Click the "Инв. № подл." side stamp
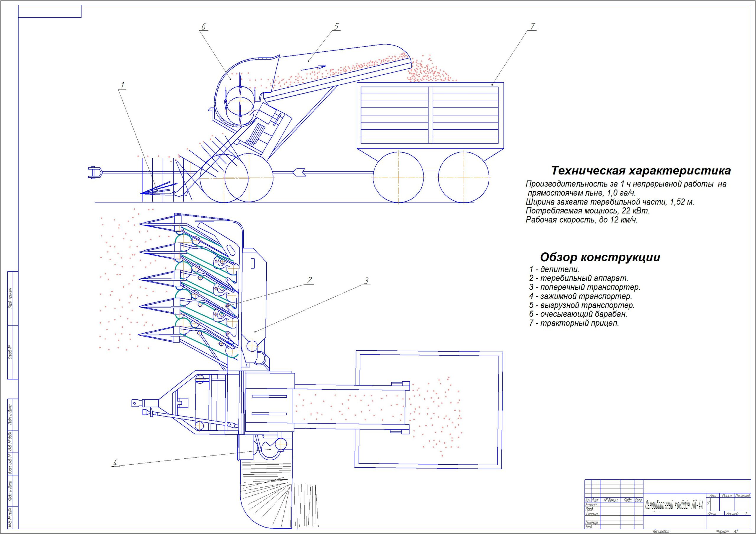The image size is (756, 534). [10, 517]
